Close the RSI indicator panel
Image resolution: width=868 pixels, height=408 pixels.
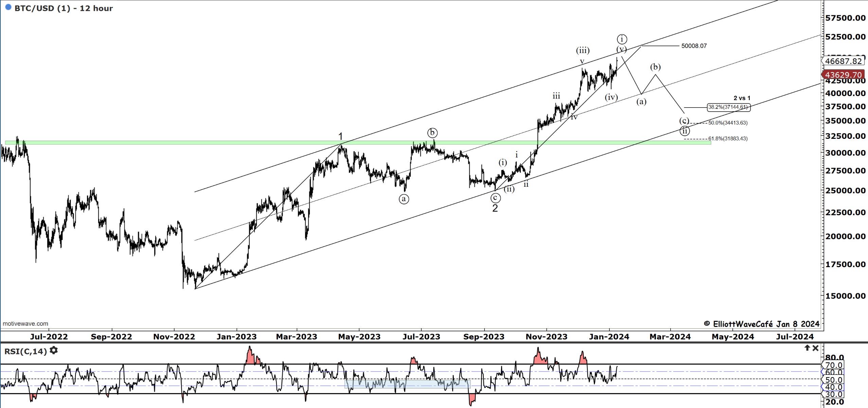[815, 348]
